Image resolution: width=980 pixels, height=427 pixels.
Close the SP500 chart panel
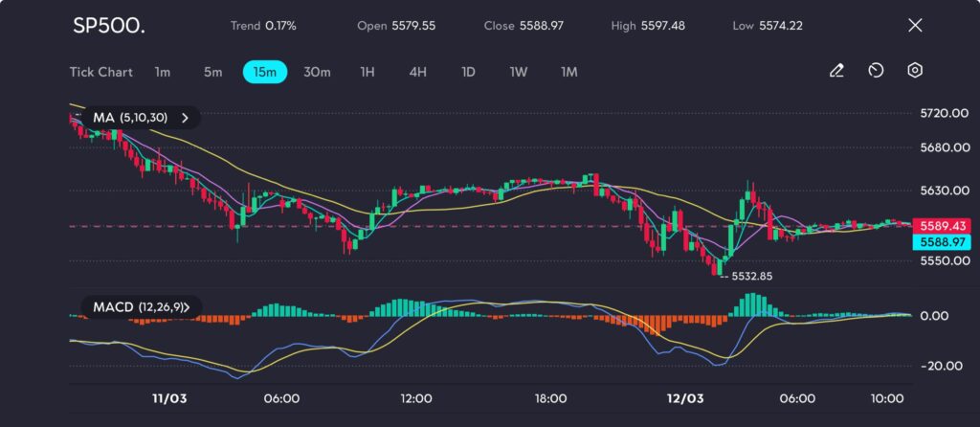914,25
